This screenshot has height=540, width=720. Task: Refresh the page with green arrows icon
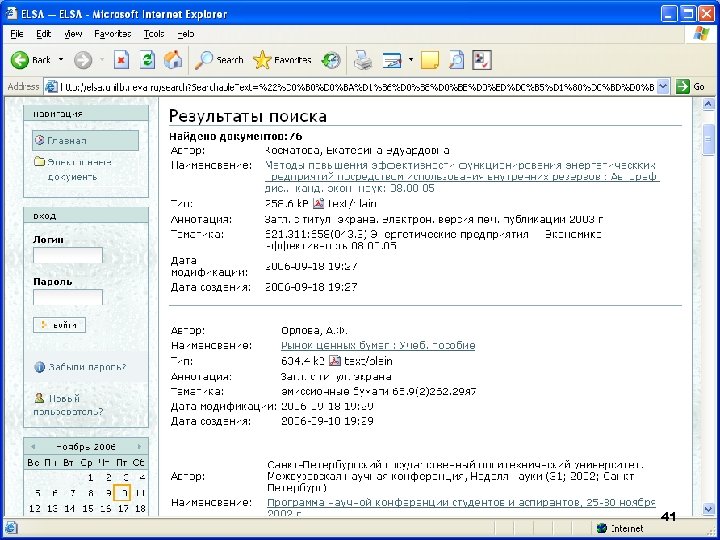147,60
